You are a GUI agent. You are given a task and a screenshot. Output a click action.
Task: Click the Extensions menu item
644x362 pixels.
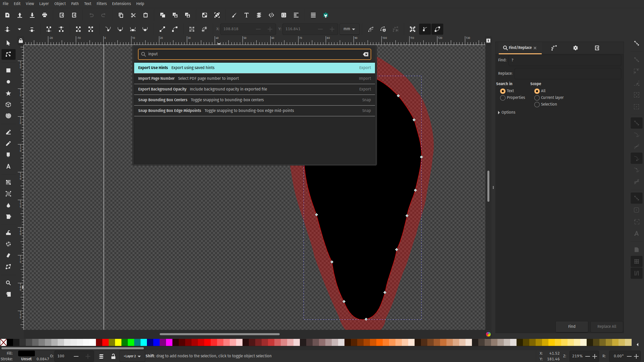coord(121,4)
